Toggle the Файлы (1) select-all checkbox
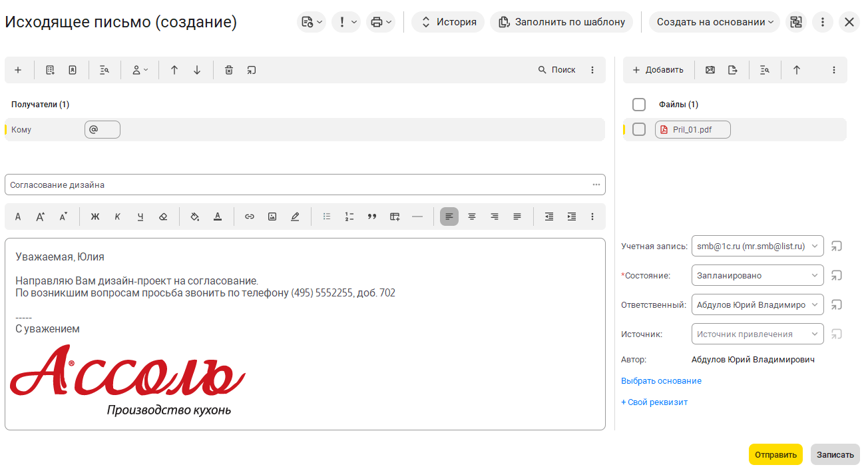 point(639,105)
